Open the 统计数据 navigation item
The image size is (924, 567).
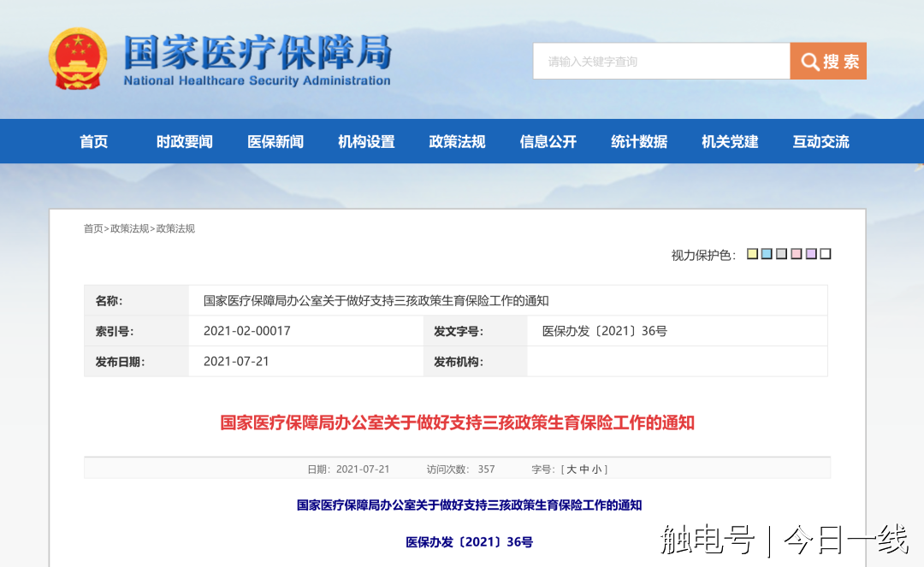coord(639,141)
